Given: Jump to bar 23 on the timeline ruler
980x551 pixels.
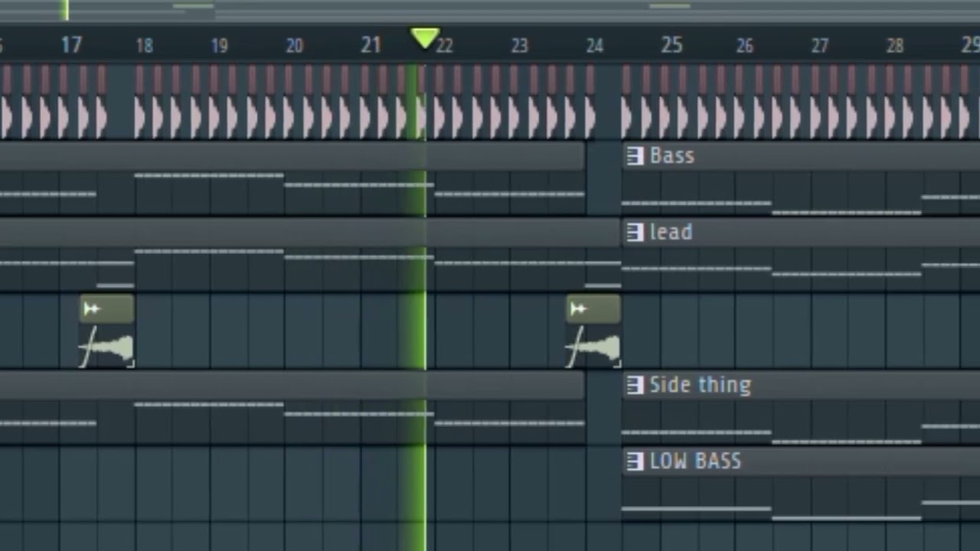Looking at the screenshot, I should tap(519, 46).
